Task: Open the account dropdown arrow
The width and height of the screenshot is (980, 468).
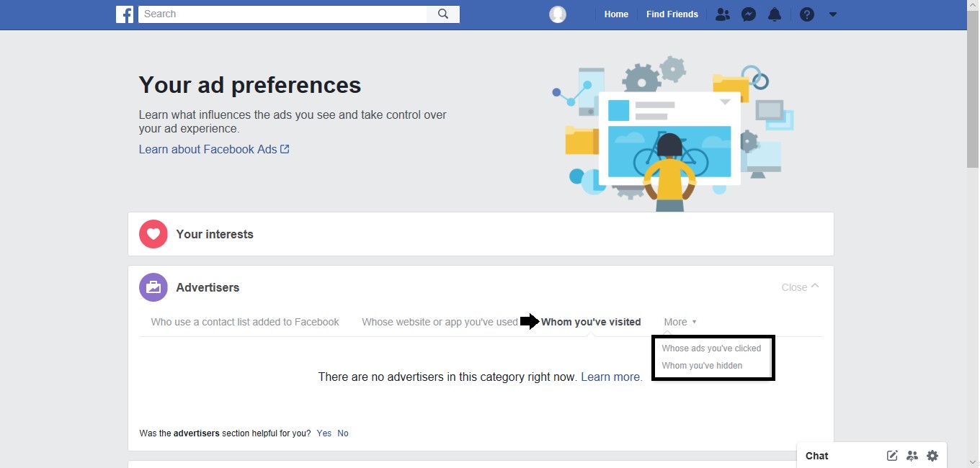Action: tap(833, 14)
